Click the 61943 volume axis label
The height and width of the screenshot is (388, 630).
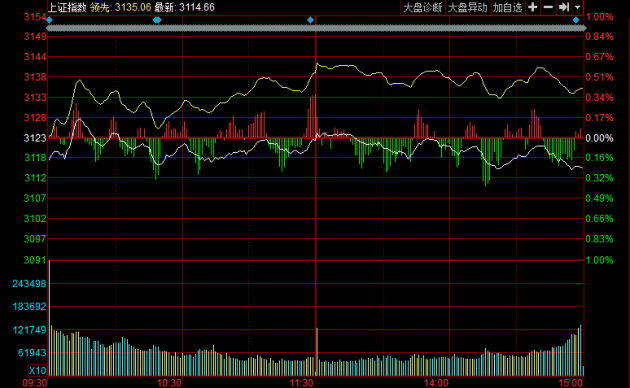coord(32,353)
